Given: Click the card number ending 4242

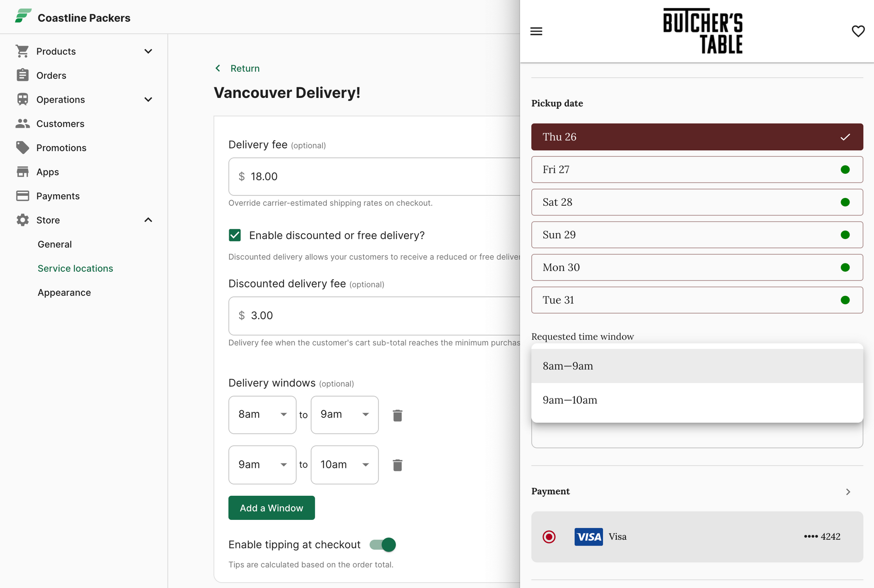Looking at the screenshot, I should point(822,536).
